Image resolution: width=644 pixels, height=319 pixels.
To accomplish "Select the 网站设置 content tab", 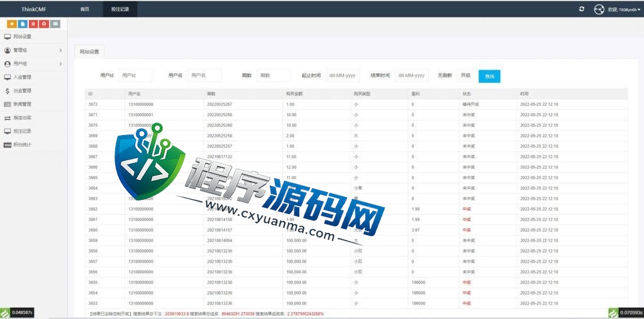I will (x=89, y=51).
